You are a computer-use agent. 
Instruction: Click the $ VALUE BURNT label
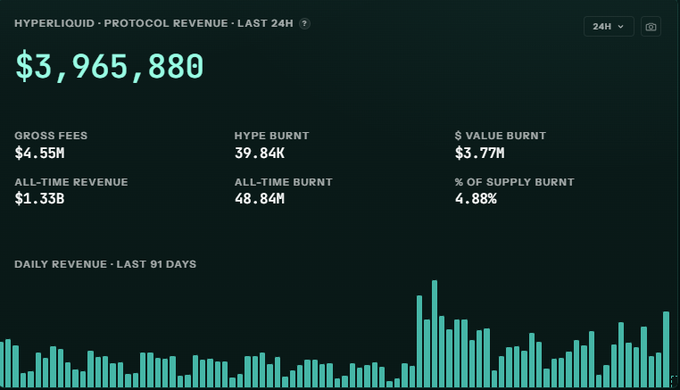[x=500, y=136]
